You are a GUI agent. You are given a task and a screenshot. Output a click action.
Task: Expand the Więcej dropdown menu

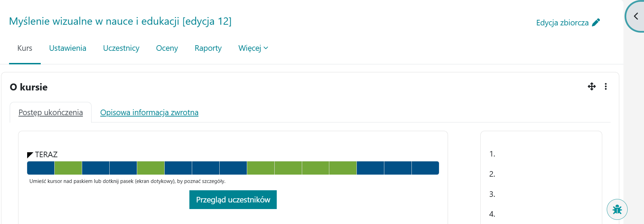click(x=253, y=48)
